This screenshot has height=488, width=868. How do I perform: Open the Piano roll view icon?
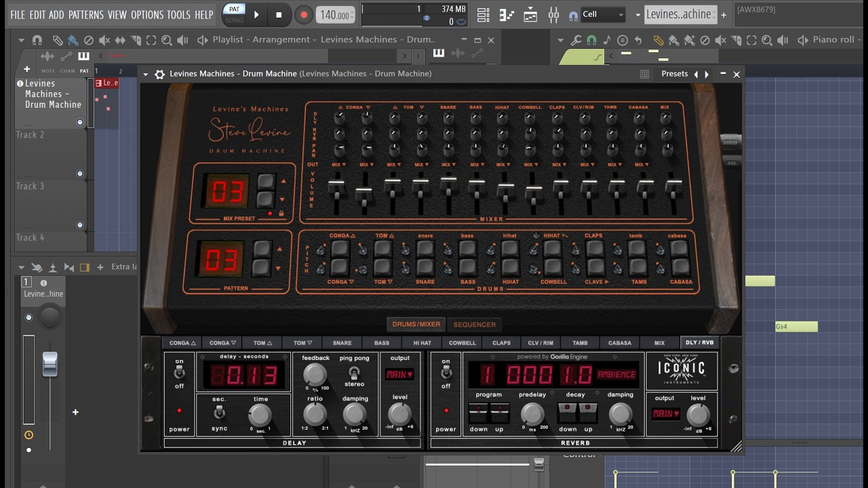click(x=507, y=14)
